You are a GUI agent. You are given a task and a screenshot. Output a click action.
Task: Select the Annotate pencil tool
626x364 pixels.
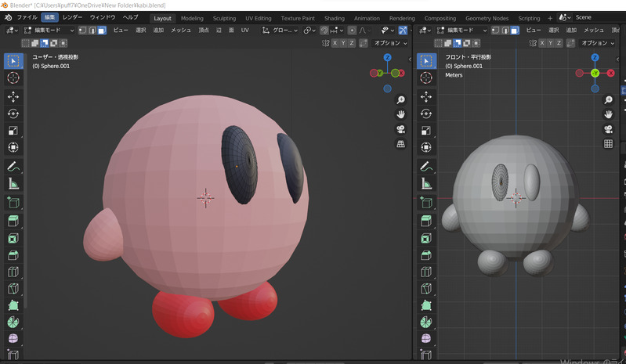(13, 167)
